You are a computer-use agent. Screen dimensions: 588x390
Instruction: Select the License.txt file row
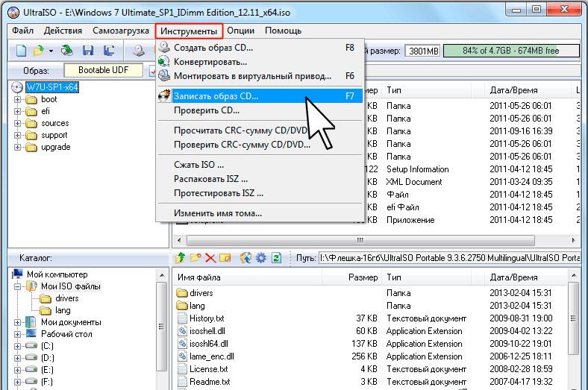(x=372, y=369)
